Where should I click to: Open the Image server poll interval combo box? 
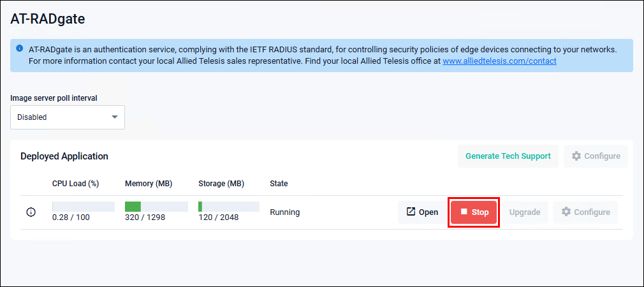coord(67,117)
